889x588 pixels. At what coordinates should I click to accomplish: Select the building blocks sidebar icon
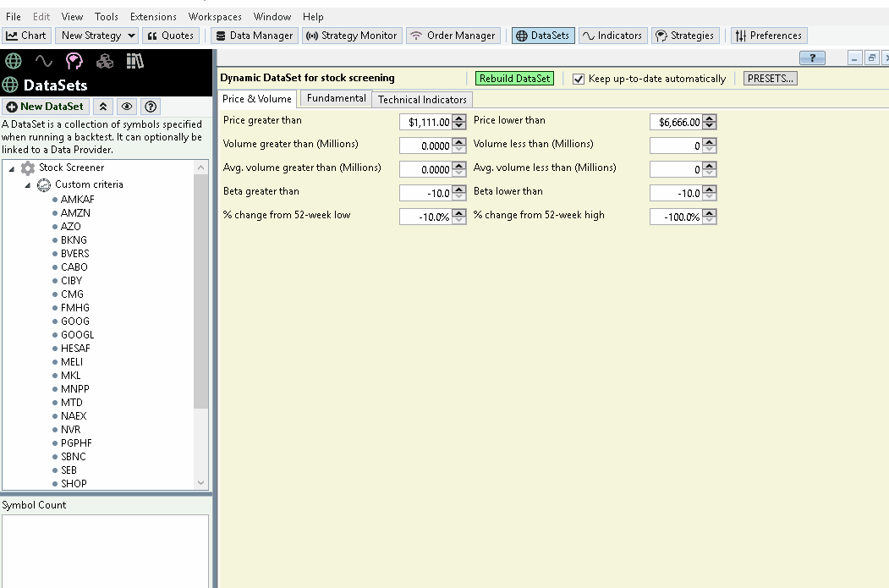(105, 61)
